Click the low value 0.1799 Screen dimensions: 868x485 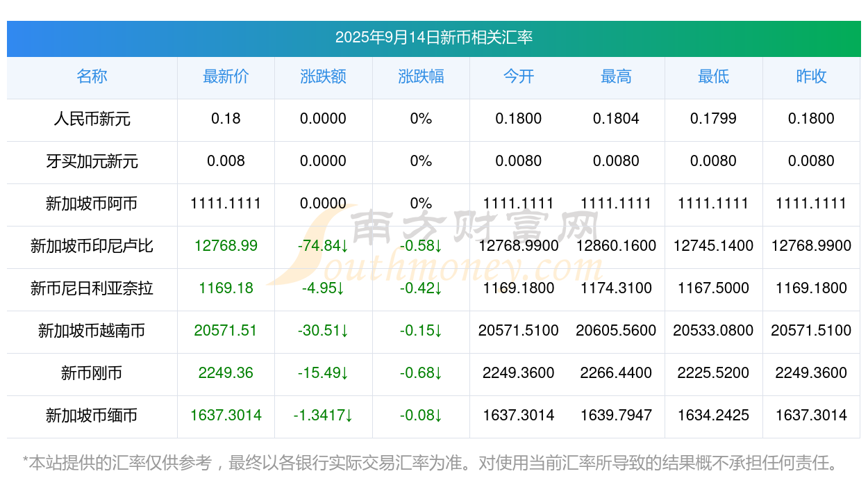coord(714,119)
